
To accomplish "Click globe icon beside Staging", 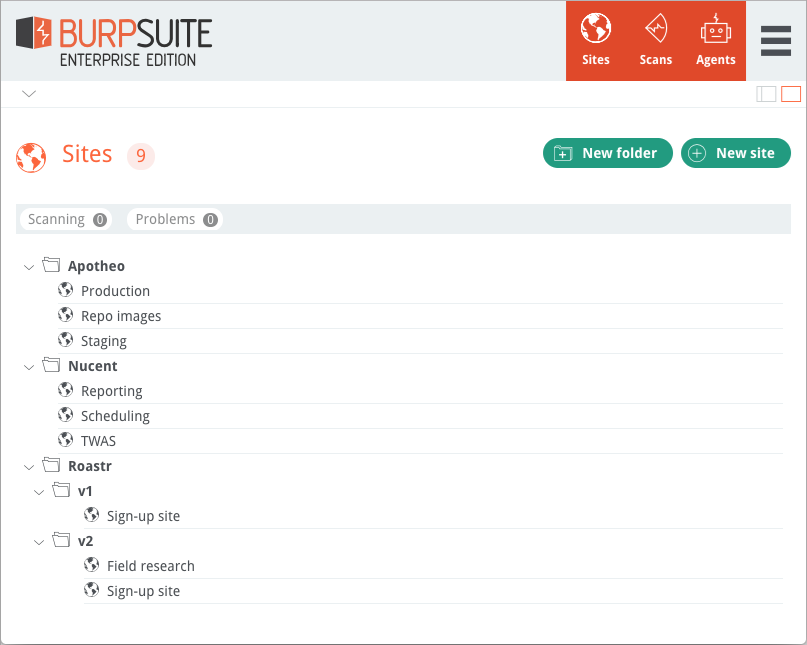I will point(65,339).
